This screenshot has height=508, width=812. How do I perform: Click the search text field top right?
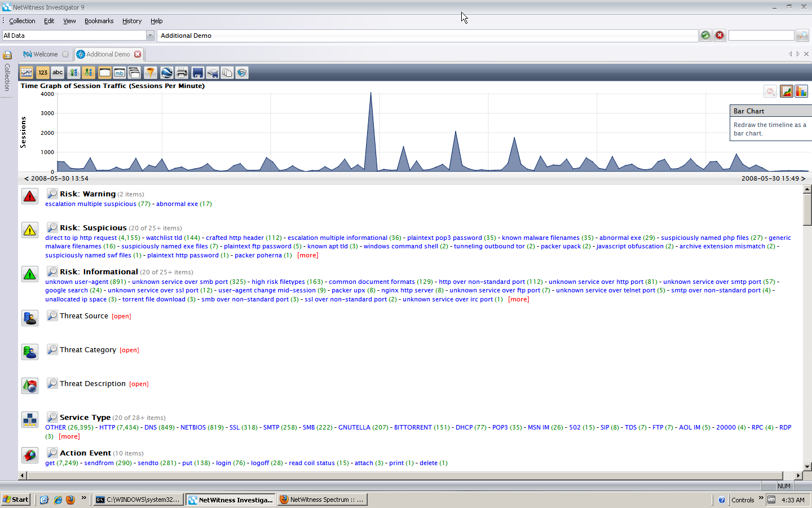761,35
